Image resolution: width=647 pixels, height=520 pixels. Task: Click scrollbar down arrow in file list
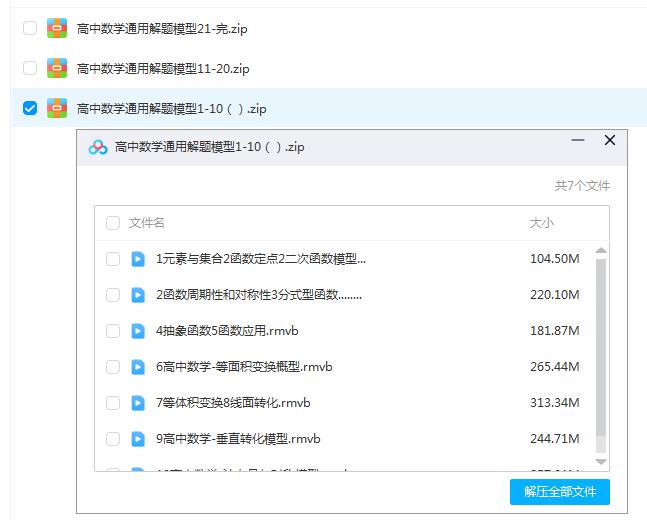pyautogui.click(x=600, y=461)
